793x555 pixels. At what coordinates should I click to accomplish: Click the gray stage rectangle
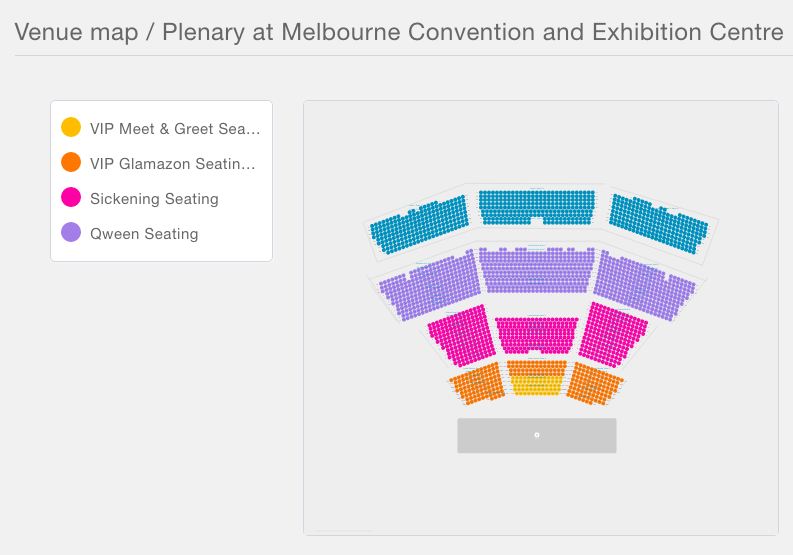click(x=537, y=435)
